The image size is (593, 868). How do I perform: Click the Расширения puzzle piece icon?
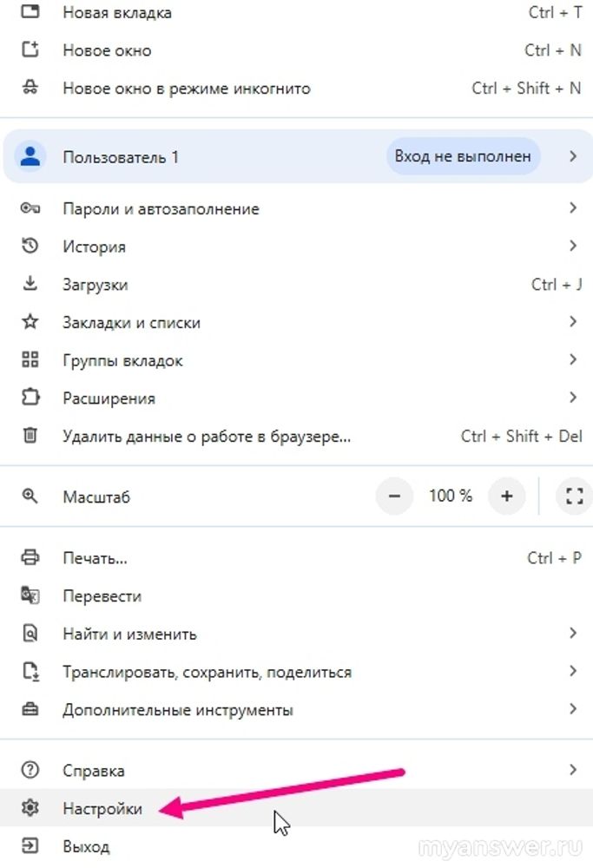point(30,398)
